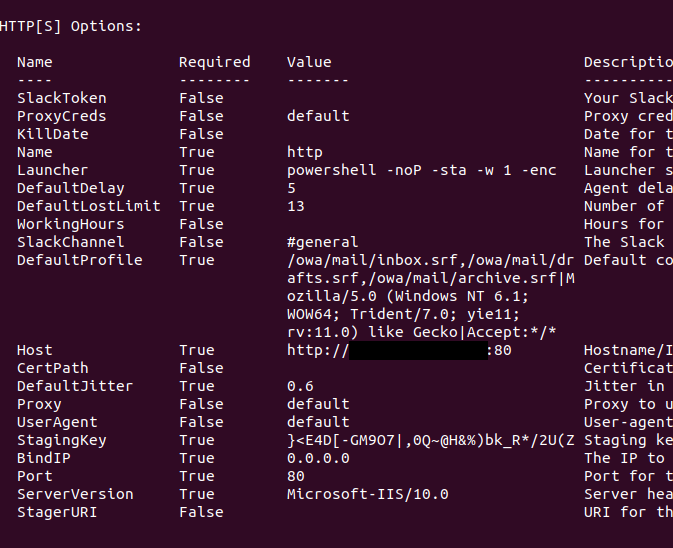
Task: Click the CertPath option name
Action: 52,368
